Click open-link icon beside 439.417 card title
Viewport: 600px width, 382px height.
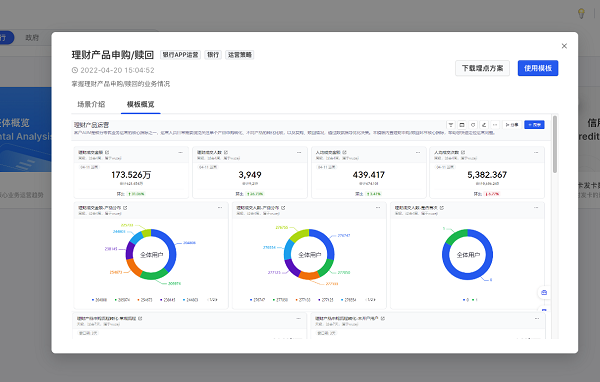[344, 152]
